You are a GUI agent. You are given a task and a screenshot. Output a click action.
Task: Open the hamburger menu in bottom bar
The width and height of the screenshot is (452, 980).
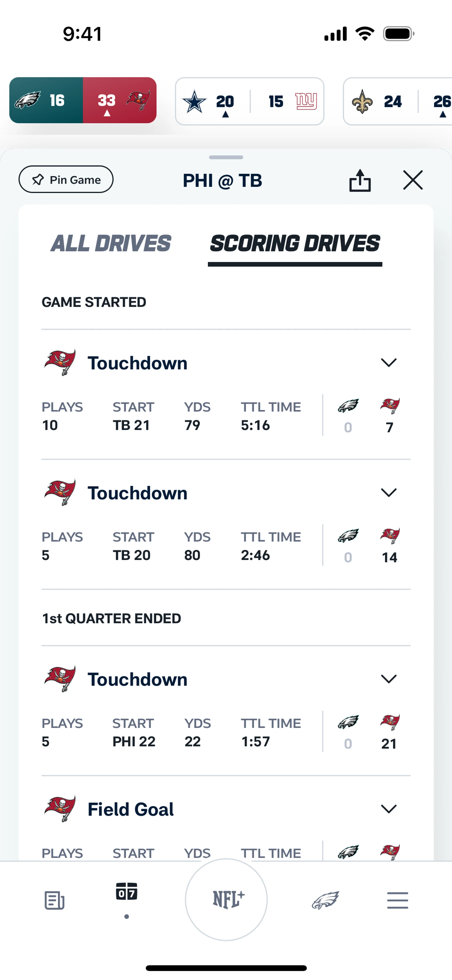(x=398, y=900)
